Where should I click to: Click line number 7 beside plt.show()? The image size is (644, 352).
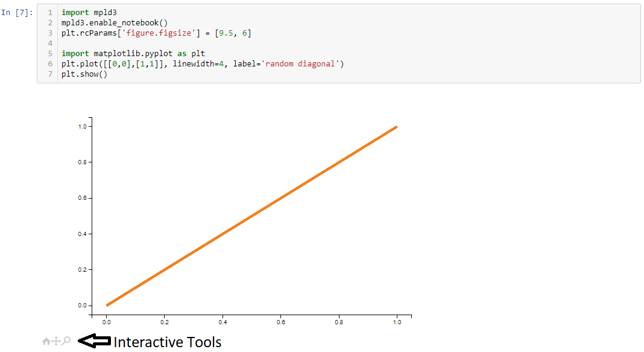pos(49,74)
